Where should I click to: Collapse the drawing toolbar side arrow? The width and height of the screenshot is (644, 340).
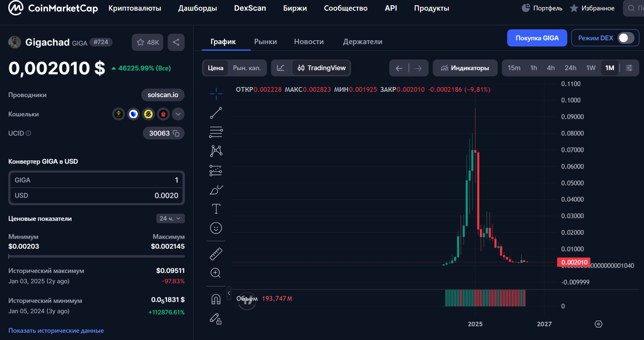(x=229, y=293)
